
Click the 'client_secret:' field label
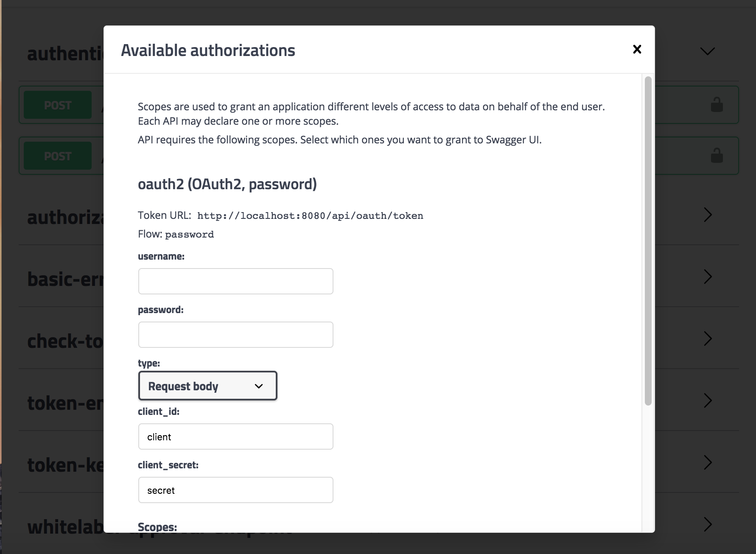click(168, 465)
